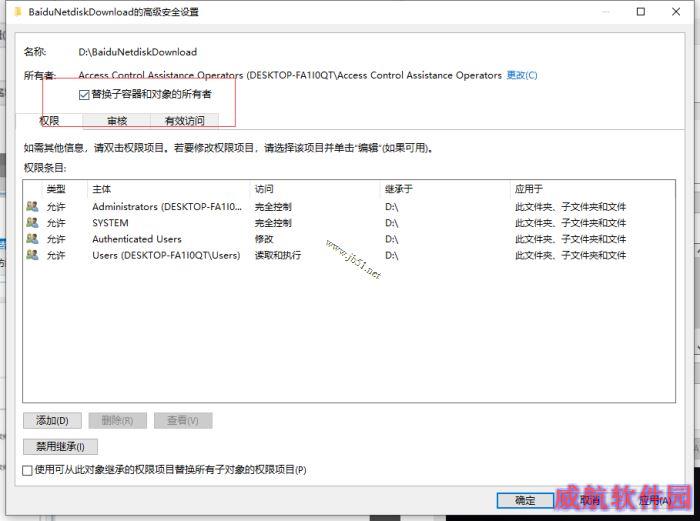Click the 禁用继承(I) button

[60, 446]
